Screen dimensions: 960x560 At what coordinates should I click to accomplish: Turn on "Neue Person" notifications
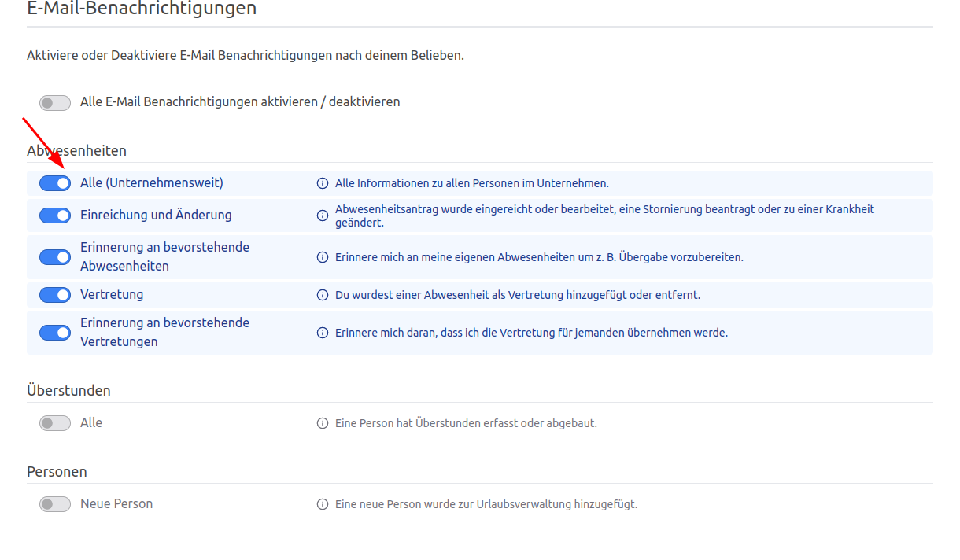coord(54,503)
